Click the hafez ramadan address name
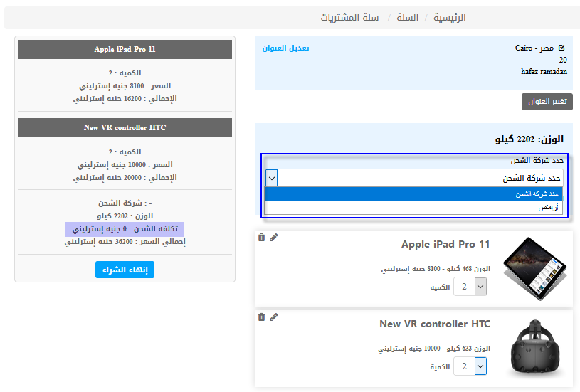Image resolution: width=580 pixels, height=392 pixels. (544, 72)
